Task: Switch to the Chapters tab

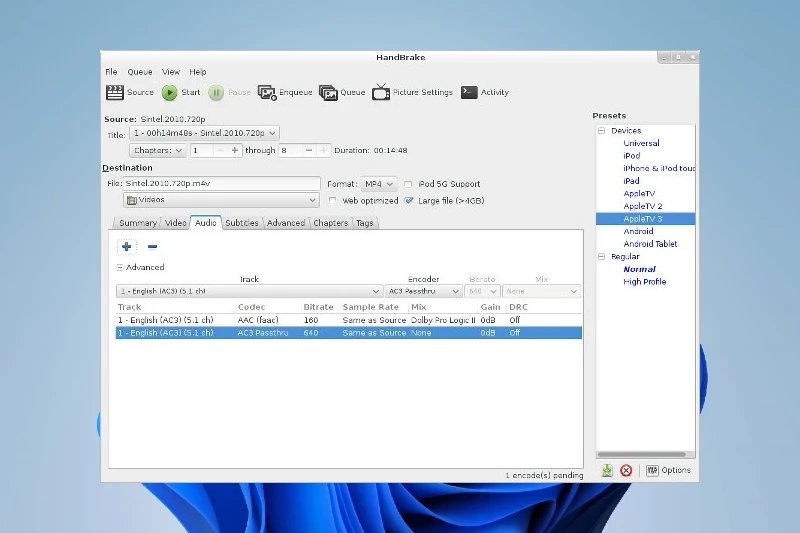Action: pyautogui.click(x=331, y=223)
